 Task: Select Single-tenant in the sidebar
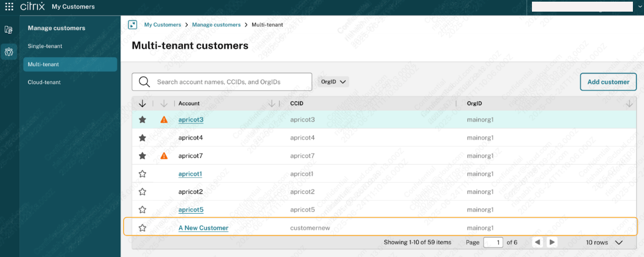coord(45,46)
